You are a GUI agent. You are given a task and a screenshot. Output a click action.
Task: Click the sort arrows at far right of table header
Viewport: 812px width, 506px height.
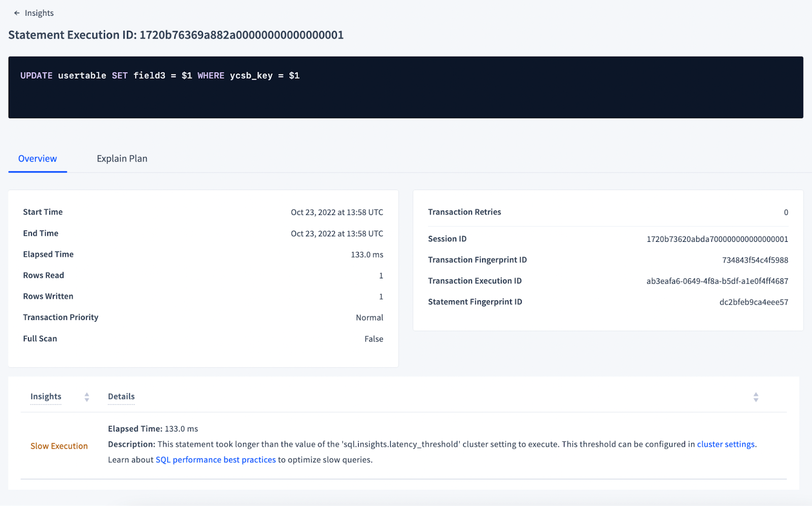point(756,397)
